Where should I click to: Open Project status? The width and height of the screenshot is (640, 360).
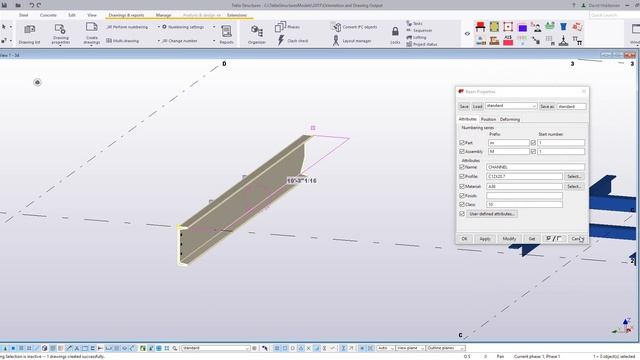[x=422, y=44]
